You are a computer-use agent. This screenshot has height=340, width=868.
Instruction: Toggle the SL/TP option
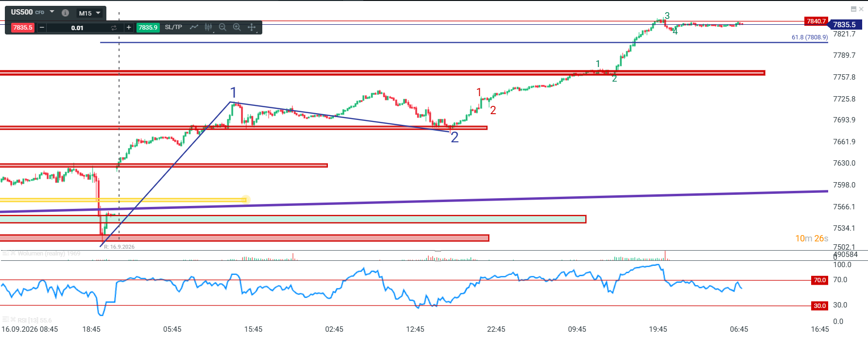tap(173, 27)
